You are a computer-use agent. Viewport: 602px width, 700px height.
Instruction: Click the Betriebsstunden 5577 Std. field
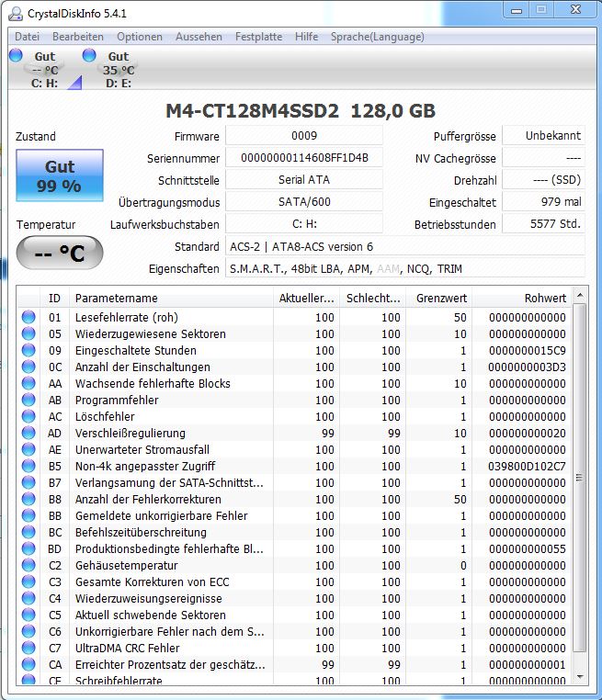tap(543, 223)
